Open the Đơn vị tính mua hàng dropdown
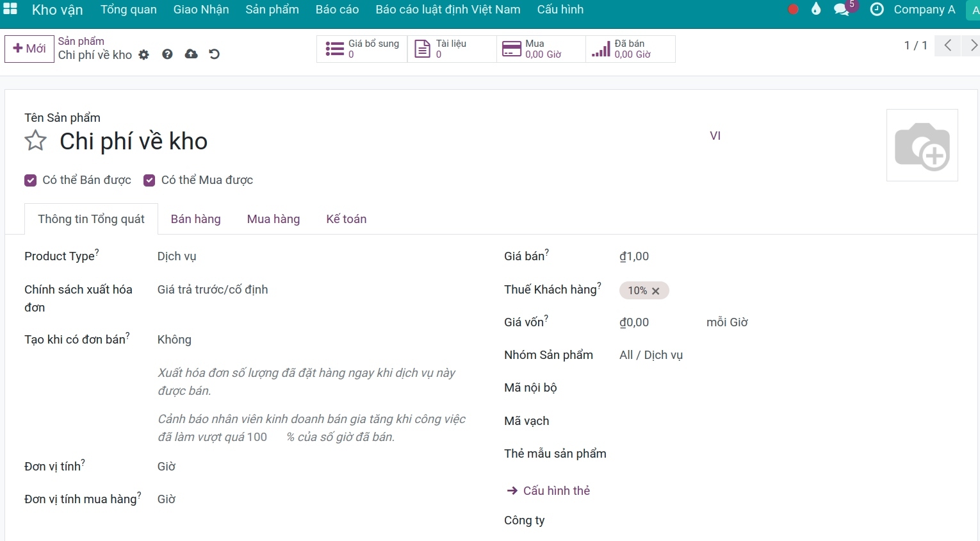Viewport: 980px width, 541px height. (x=313, y=499)
